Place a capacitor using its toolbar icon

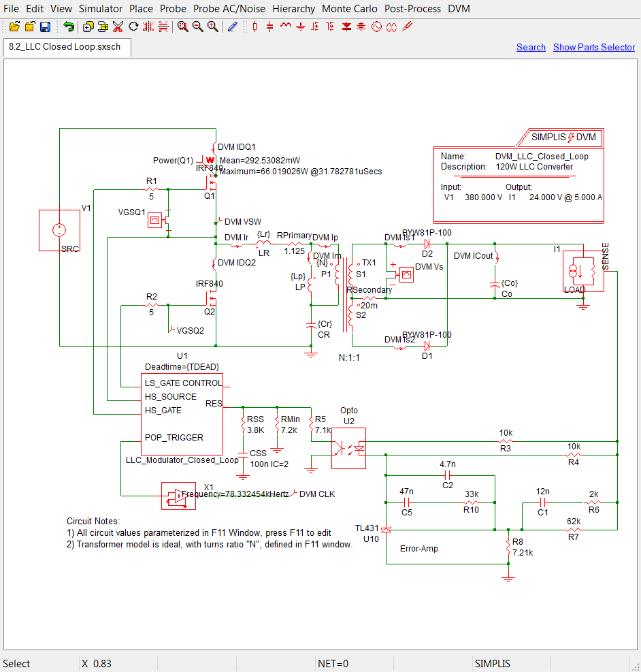click(270, 26)
